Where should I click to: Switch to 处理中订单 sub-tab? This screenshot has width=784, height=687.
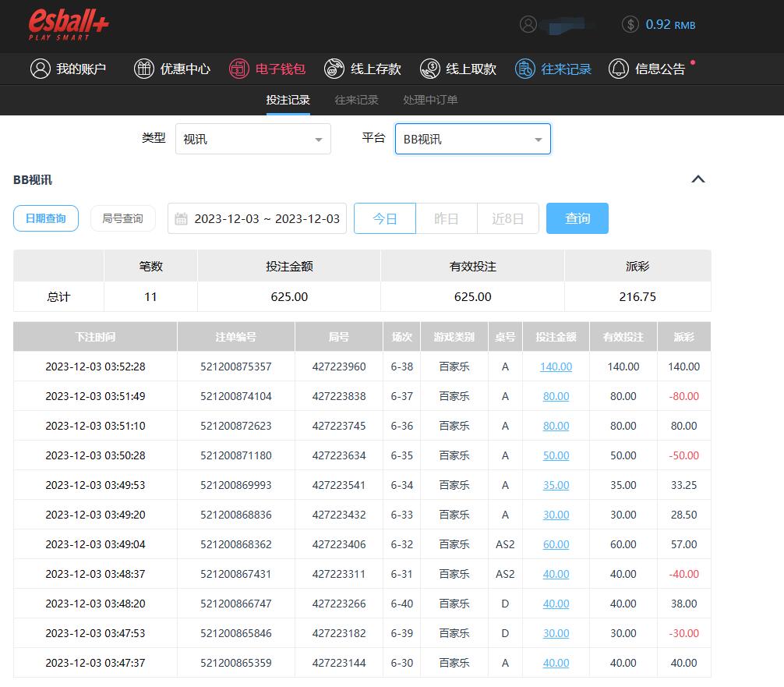(430, 100)
